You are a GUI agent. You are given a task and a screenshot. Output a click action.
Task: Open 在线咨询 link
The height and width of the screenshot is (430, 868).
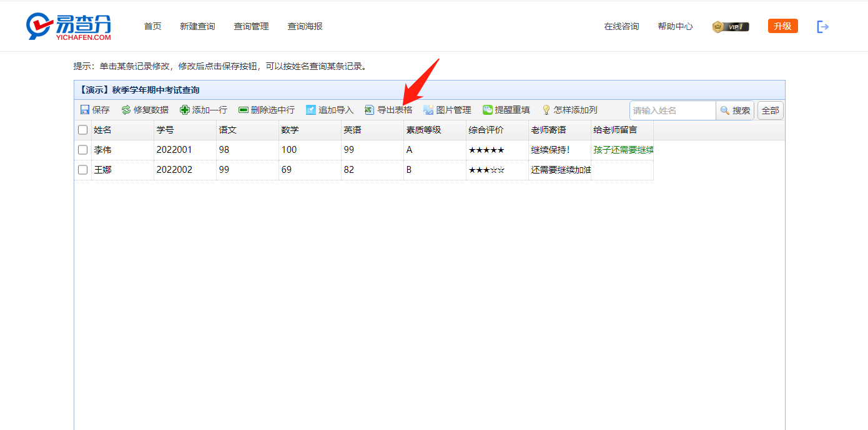[621, 26]
